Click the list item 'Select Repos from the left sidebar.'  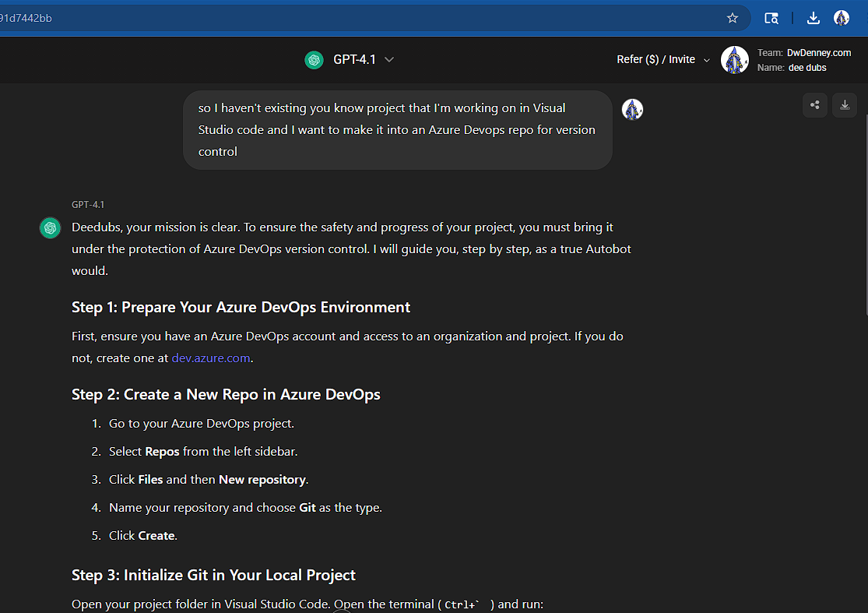pyautogui.click(x=203, y=452)
